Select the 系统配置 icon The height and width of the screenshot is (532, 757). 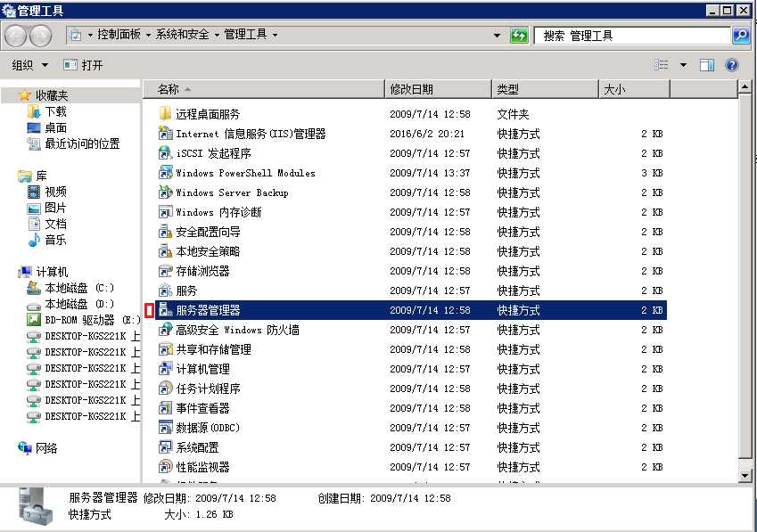pos(165,447)
